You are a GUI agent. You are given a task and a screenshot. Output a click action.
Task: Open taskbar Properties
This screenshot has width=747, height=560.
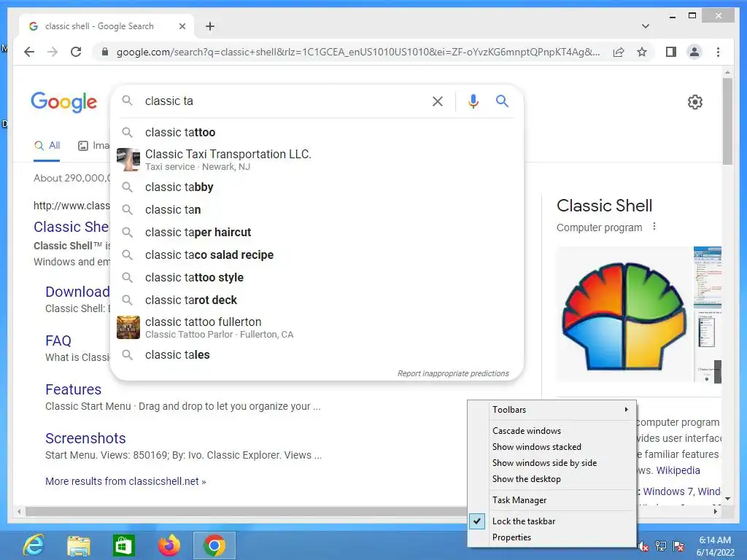point(552,537)
